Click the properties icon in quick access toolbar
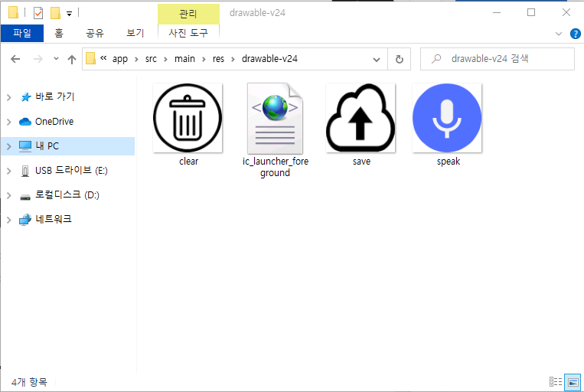The width and height of the screenshot is (584, 392). pyautogui.click(x=38, y=13)
